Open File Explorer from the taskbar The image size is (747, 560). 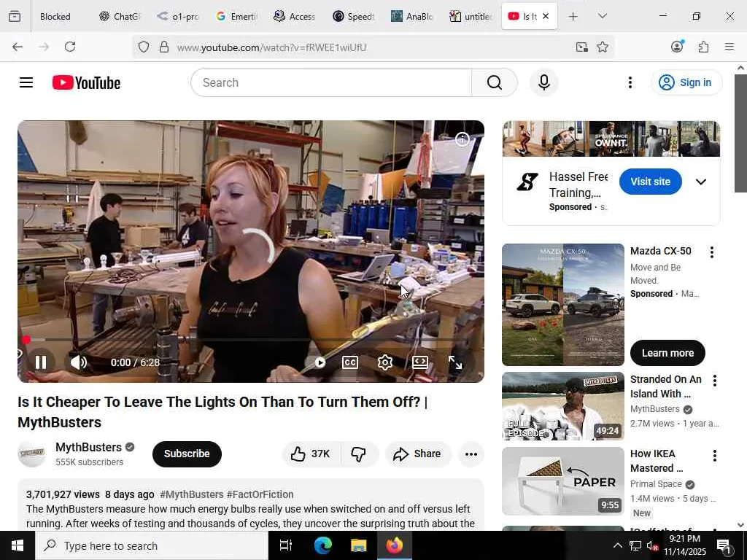358,545
